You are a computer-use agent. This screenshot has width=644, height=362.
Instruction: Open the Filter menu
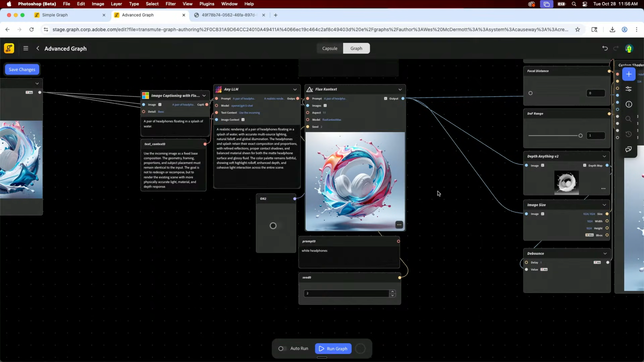170,4
